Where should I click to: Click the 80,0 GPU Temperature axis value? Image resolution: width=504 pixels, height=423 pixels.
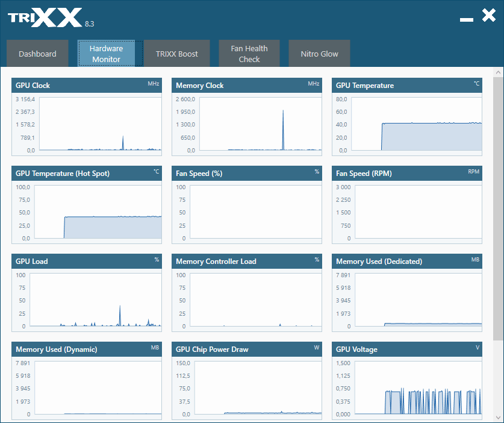coord(341,99)
